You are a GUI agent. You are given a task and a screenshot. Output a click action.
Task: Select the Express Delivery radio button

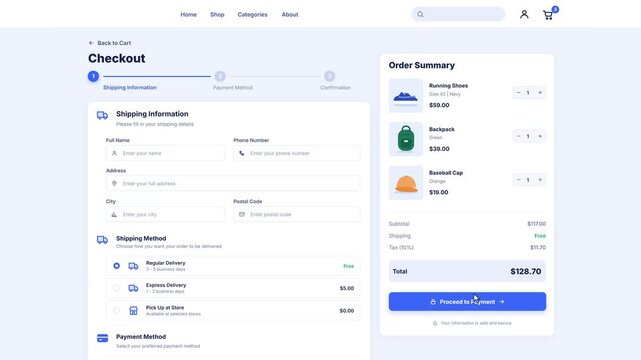[x=117, y=288]
